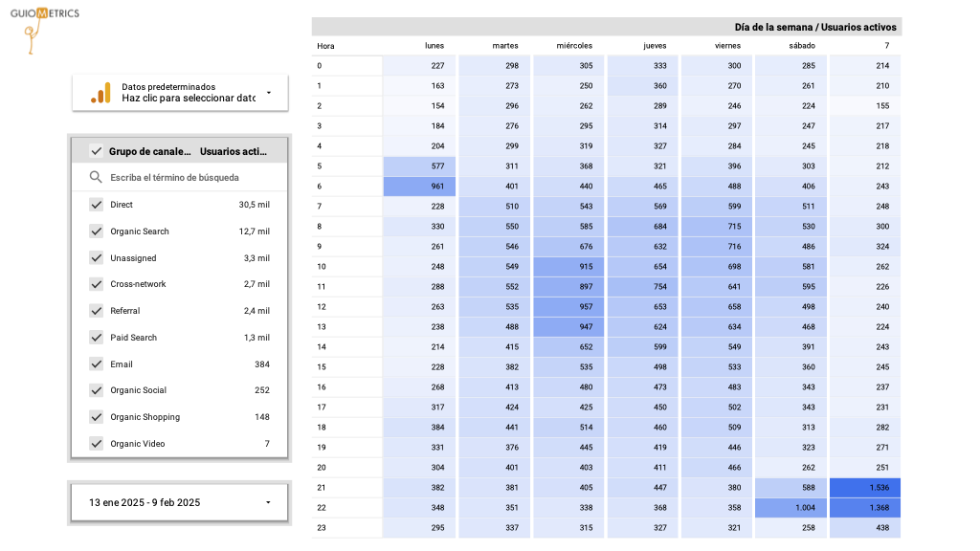The image size is (980, 551).
Task: Expand the date range dropdown arrow
Action: click(x=268, y=502)
